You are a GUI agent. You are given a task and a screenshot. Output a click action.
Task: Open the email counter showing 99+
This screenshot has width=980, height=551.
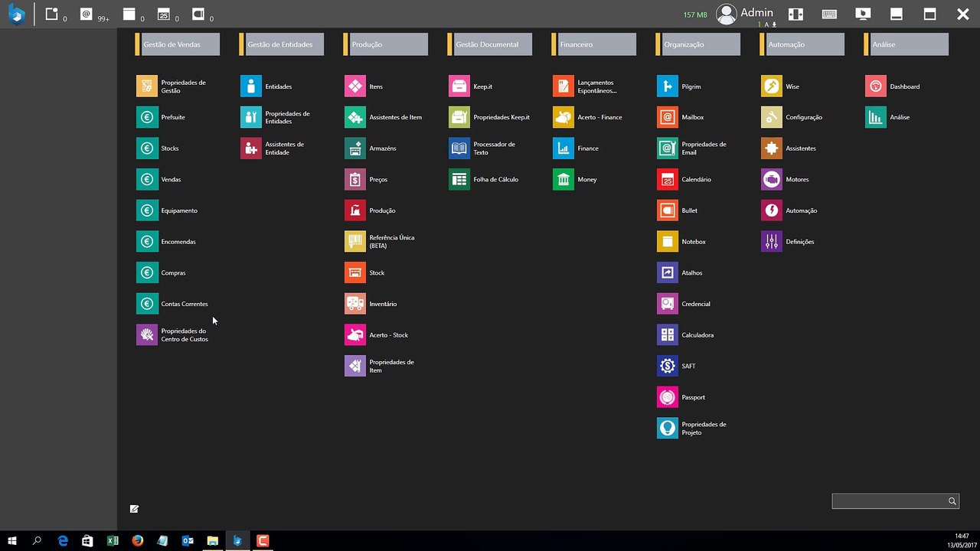pos(94,15)
